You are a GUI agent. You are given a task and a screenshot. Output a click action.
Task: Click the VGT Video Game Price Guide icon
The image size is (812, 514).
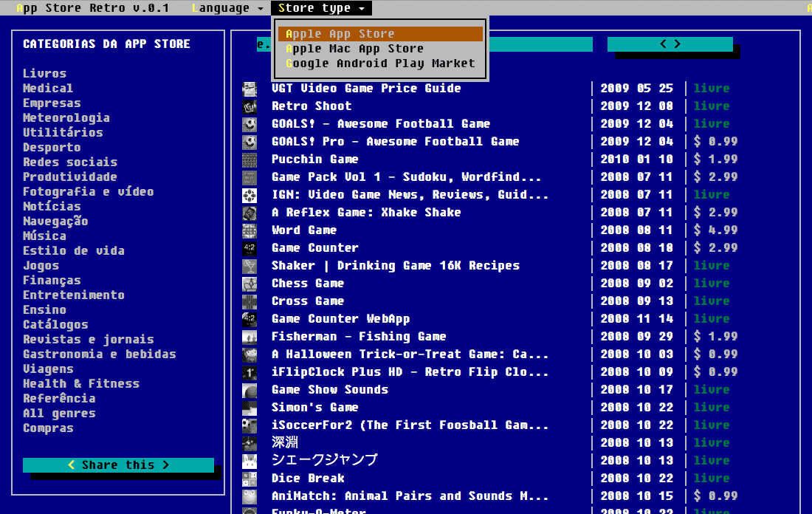[x=250, y=89]
